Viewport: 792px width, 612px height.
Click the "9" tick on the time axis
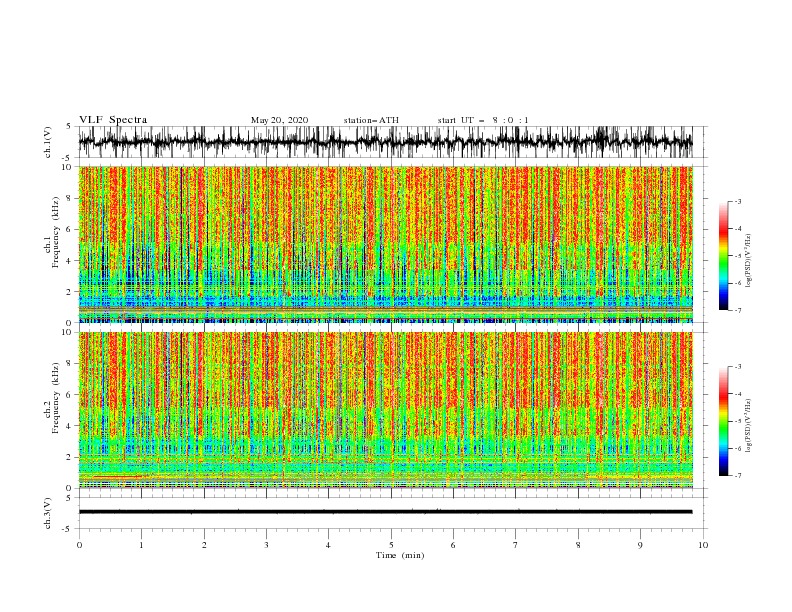pyautogui.click(x=640, y=545)
